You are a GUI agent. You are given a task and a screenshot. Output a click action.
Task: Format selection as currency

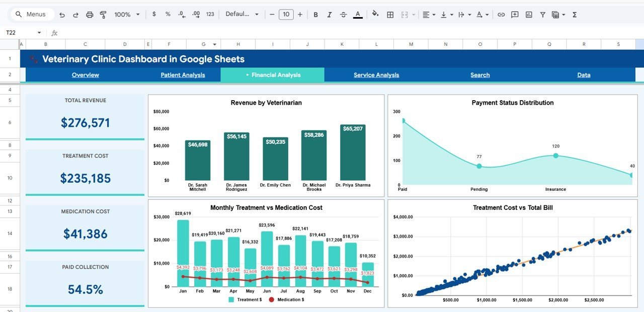click(154, 14)
